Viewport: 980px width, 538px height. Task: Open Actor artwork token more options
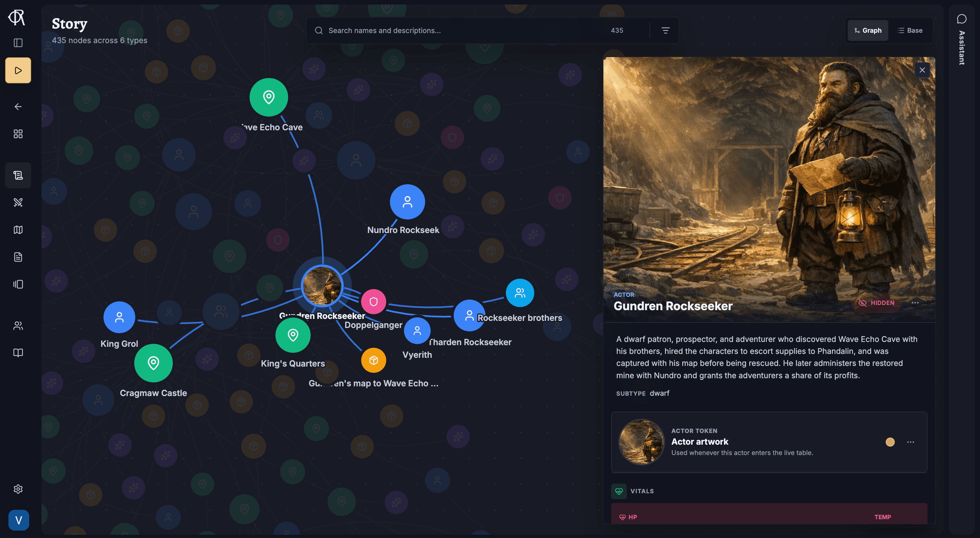pyautogui.click(x=910, y=442)
